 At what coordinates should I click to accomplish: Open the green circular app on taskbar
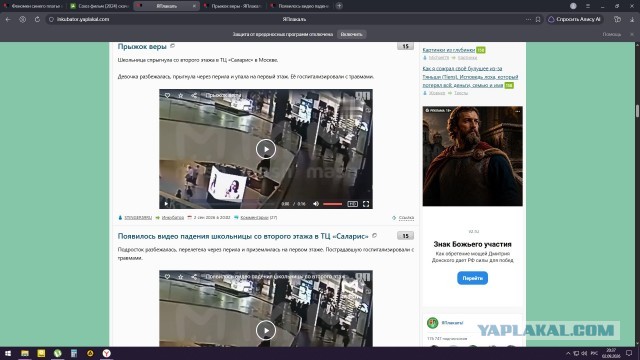point(58,353)
